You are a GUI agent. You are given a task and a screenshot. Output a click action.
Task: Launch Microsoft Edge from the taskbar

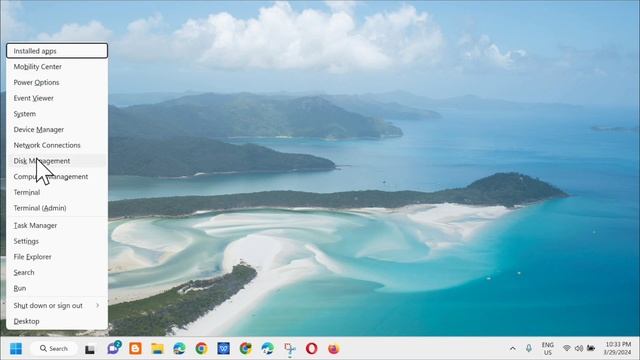tap(179, 349)
